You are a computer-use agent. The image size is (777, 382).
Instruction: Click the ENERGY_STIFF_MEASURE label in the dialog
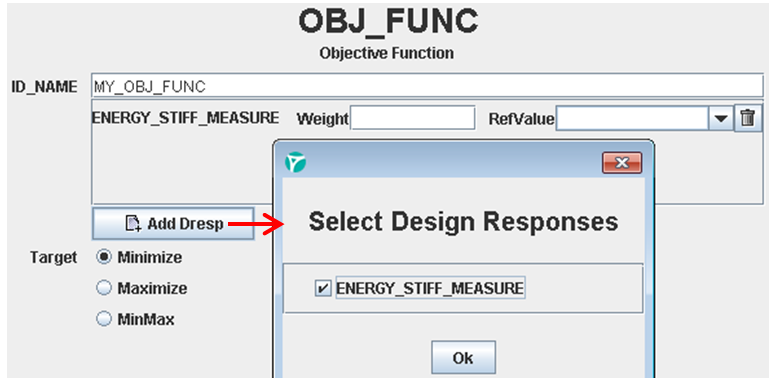pyautogui.click(x=430, y=288)
